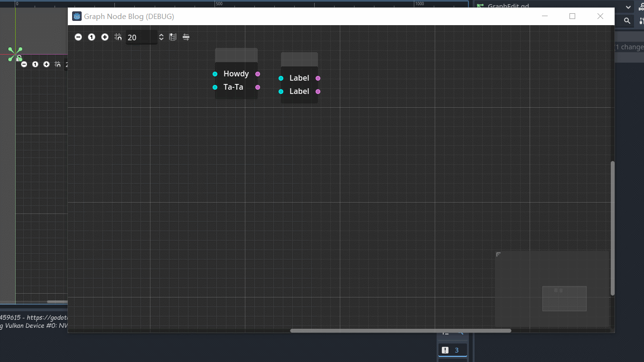The height and width of the screenshot is (362, 644).
Task: Toggle snap to grid in the graph toolbar
Action: pos(118,37)
